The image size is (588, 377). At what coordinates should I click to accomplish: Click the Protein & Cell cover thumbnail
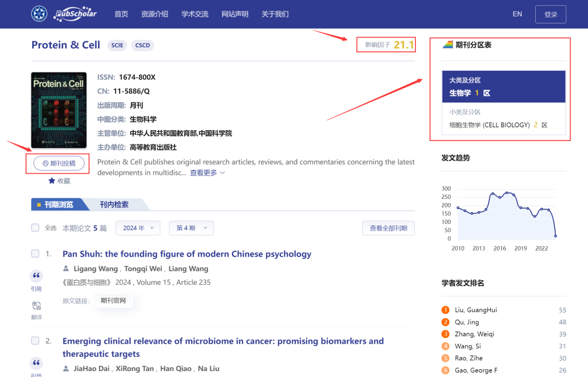point(59,110)
